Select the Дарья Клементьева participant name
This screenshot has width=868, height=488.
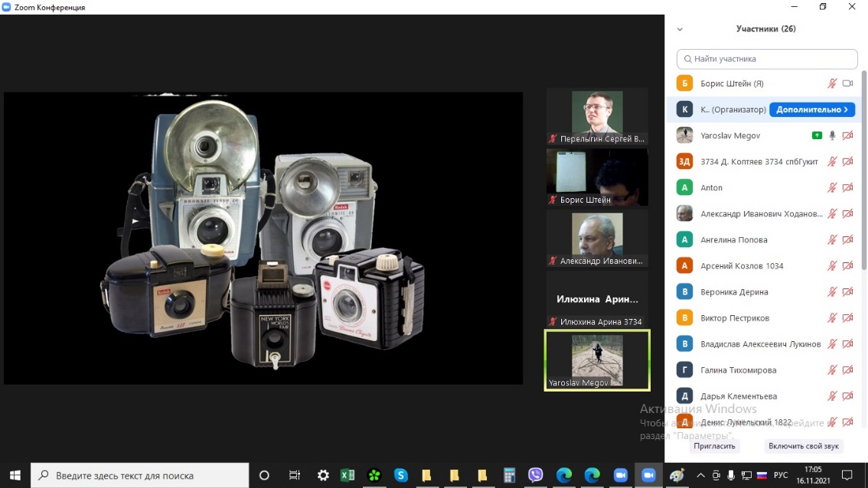point(739,396)
